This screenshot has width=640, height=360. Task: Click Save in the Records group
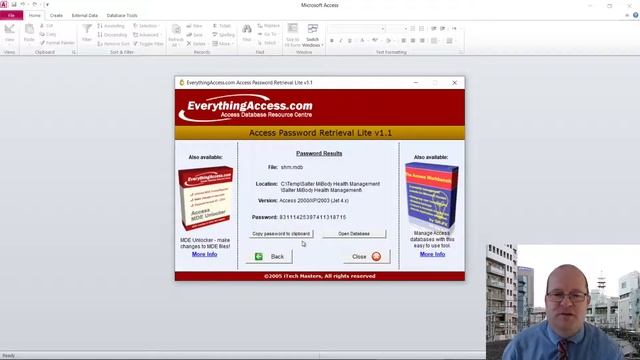195,35
